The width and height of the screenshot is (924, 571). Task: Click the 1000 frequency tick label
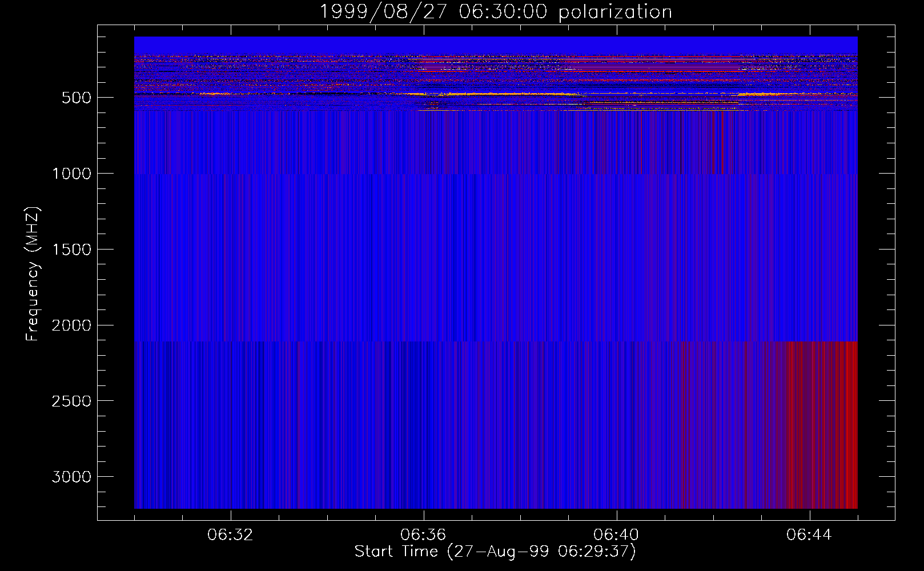[71, 174]
